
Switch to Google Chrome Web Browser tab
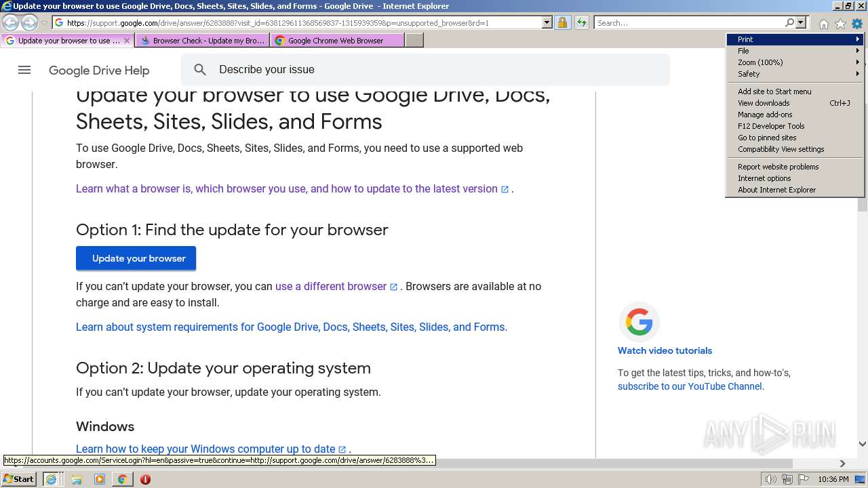pyautogui.click(x=337, y=41)
